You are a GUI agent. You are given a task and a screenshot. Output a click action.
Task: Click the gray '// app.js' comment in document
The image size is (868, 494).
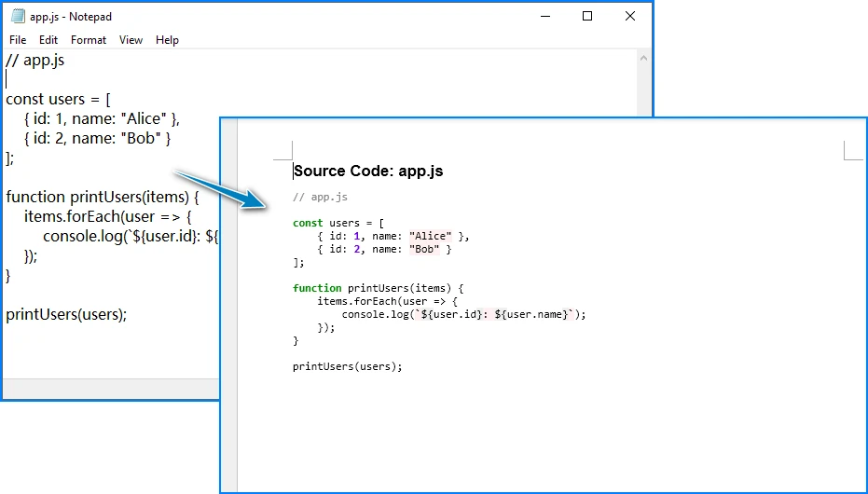click(x=320, y=197)
